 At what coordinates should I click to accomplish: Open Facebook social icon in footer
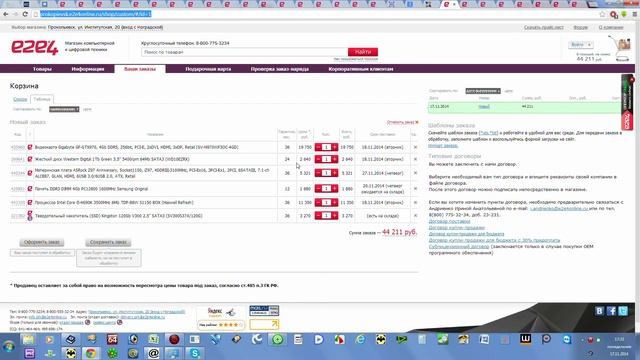[x=611, y=311]
